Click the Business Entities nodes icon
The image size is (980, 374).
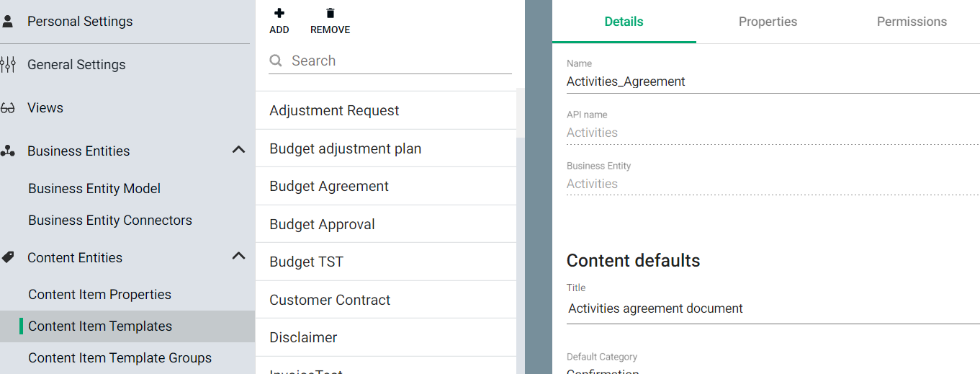tap(8, 151)
